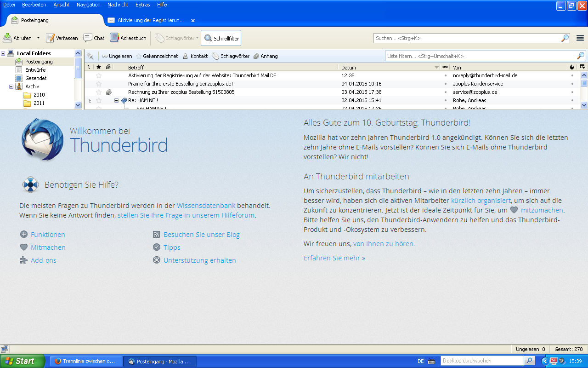
Task: Toggle the Schlagwörter filter in quick filter bar
Action: click(x=231, y=56)
